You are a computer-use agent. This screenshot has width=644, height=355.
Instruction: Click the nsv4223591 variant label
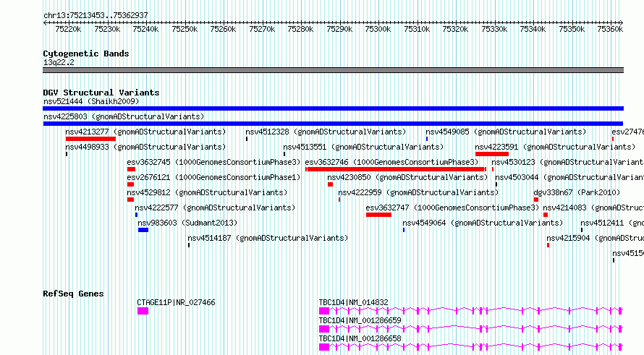coord(555,147)
